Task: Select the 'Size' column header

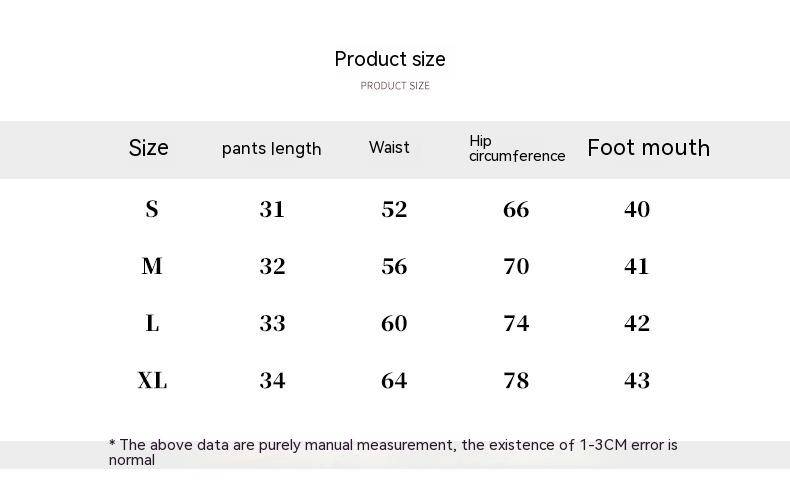Action: tap(149, 148)
